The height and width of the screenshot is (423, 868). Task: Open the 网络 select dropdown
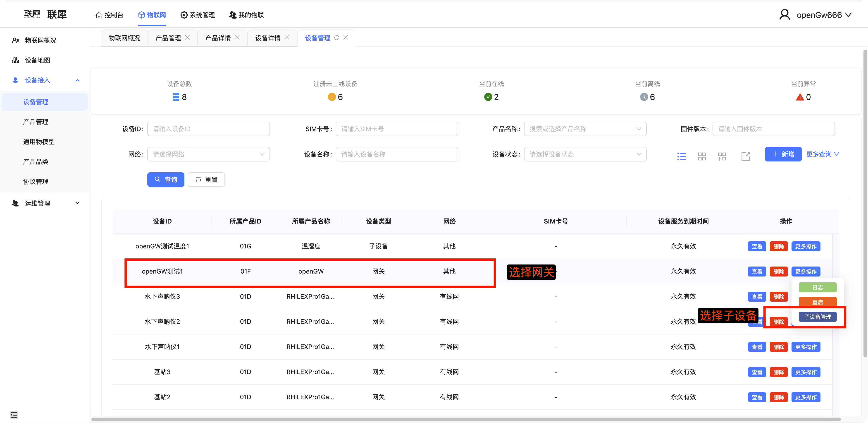(208, 154)
